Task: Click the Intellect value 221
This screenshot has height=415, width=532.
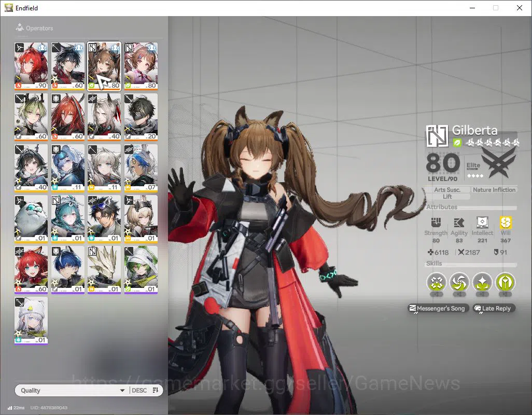Action: tap(482, 240)
